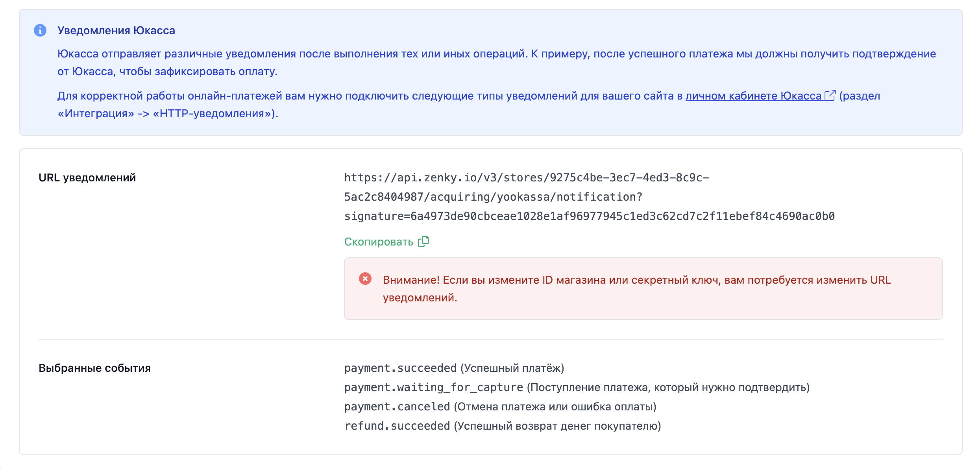Click the Для корректной работы sentence
Screen dimensions: 980x469
(370, 96)
